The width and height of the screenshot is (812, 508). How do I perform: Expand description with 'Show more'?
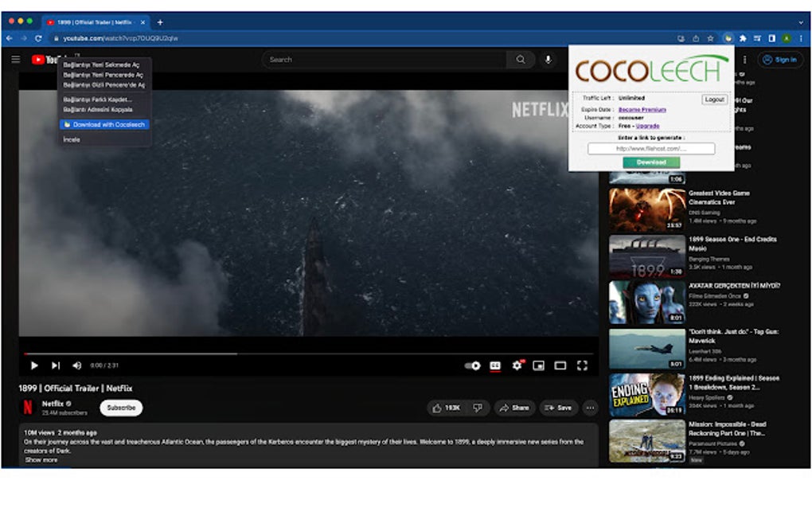click(x=41, y=460)
